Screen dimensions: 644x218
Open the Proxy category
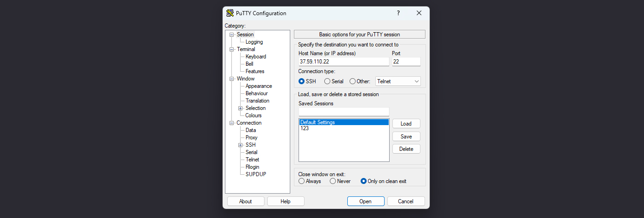[252, 138]
